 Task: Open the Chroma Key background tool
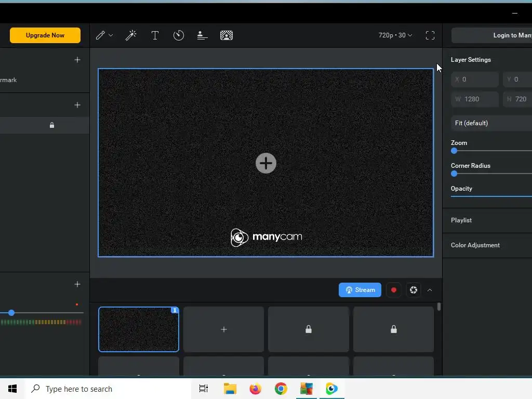pos(227,35)
